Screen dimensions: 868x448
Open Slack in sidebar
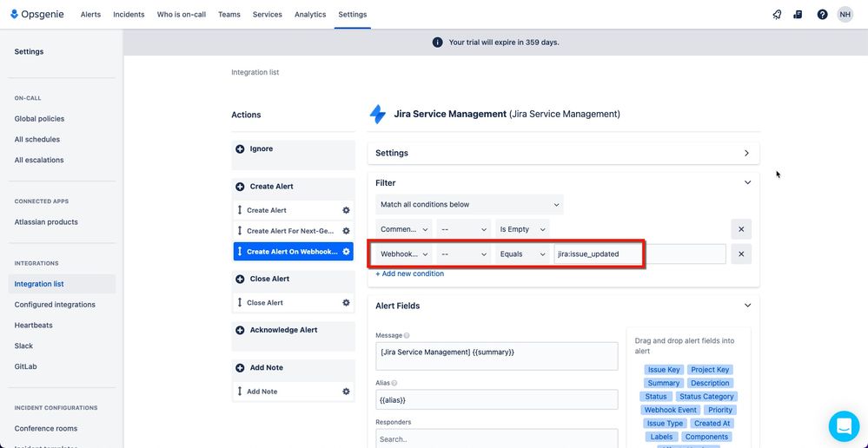point(23,346)
